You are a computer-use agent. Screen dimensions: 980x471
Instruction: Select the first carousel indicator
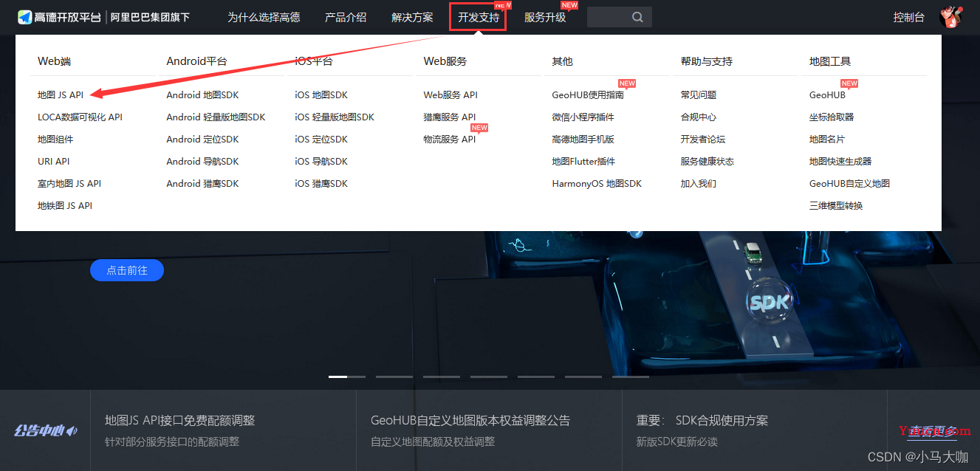pos(347,377)
